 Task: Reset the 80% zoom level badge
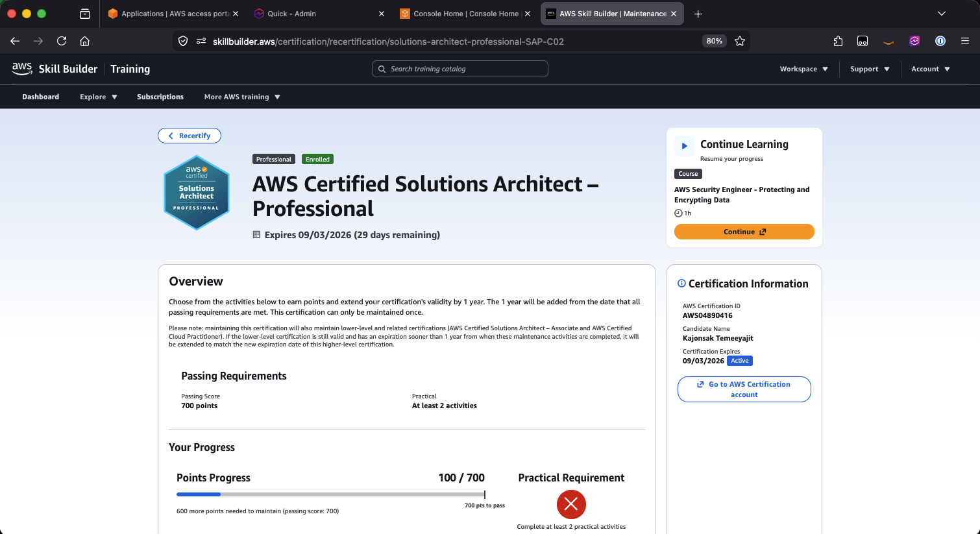pyautogui.click(x=715, y=41)
